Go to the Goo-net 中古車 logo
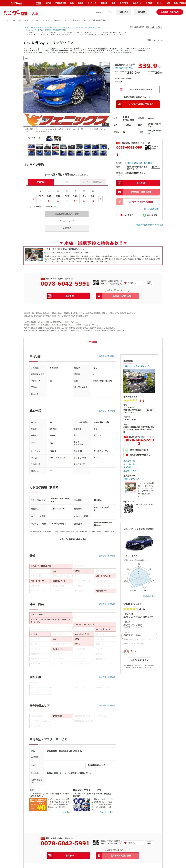The height and width of the screenshot is (868, 186). coord(21,13)
